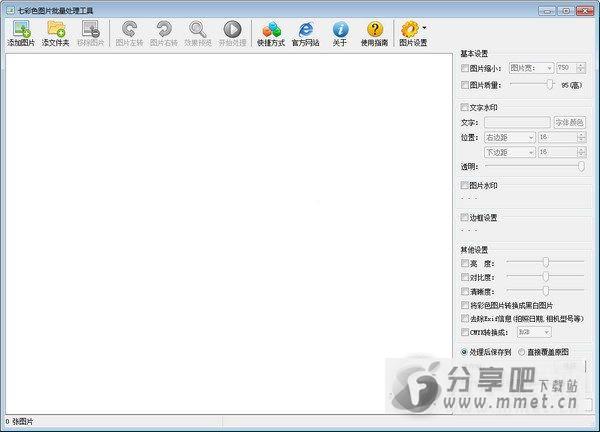Select the 直接覆盖原图 radio button

pos(521,352)
